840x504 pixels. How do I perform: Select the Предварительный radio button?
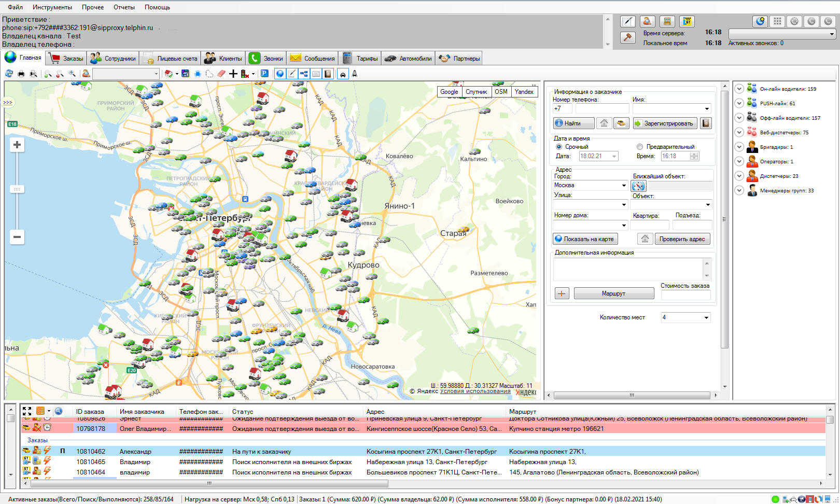(640, 147)
